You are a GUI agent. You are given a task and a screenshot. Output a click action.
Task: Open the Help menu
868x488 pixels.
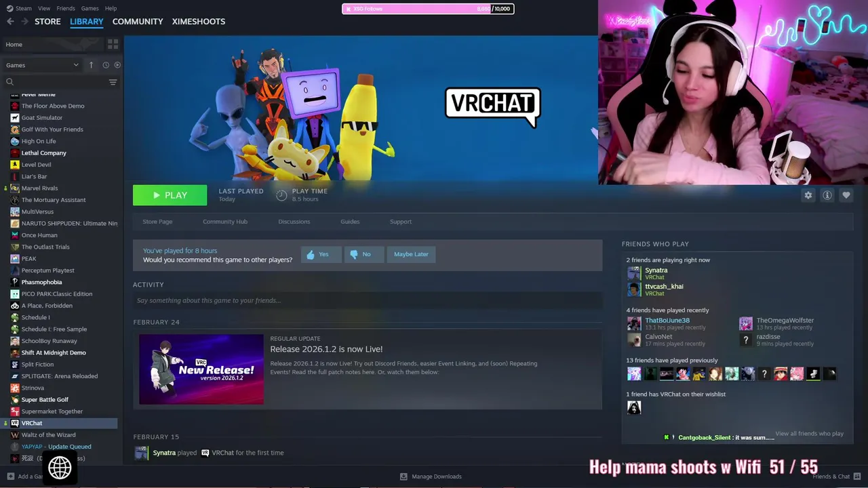(111, 8)
